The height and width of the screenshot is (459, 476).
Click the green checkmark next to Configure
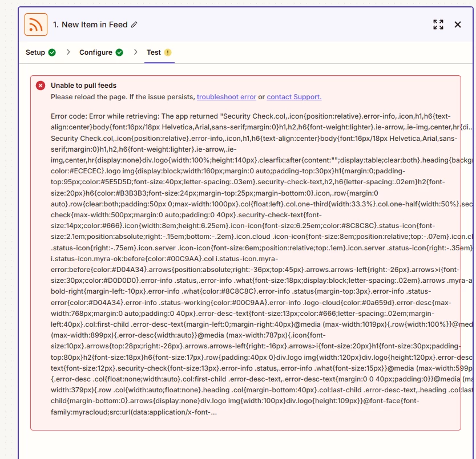point(119,52)
